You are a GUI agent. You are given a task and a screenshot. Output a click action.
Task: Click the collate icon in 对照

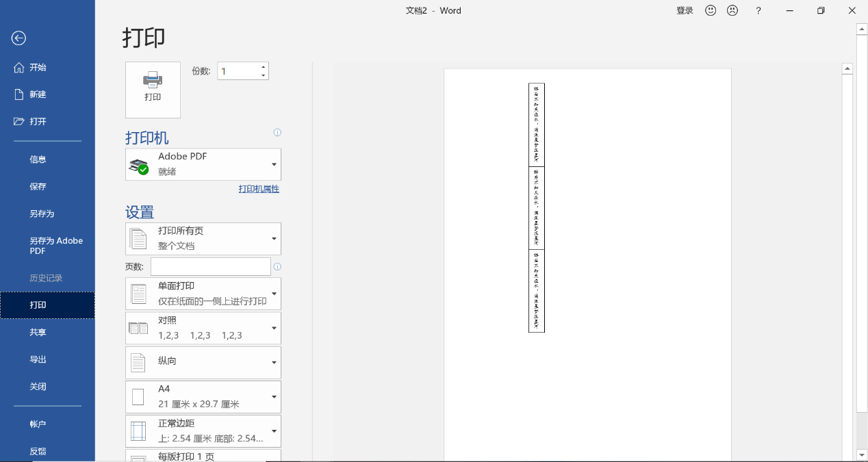[x=139, y=328]
